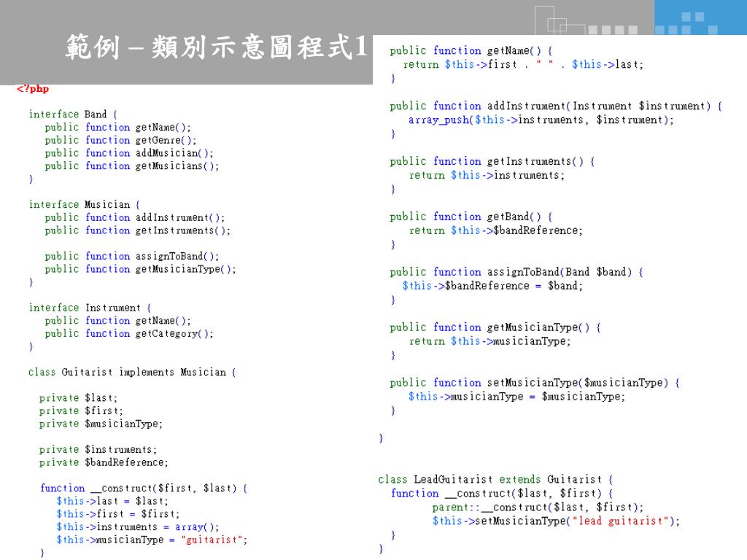Screen dimensions: 747x560
Task: Select the line "interface Instrument {"
Action: (x=90, y=308)
